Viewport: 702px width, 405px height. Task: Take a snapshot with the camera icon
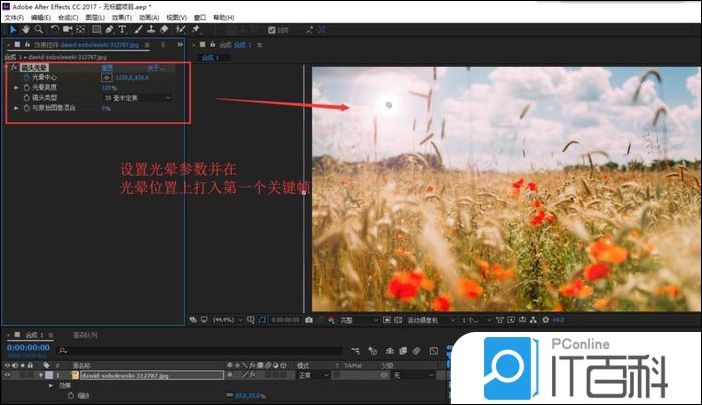point(310,320)
